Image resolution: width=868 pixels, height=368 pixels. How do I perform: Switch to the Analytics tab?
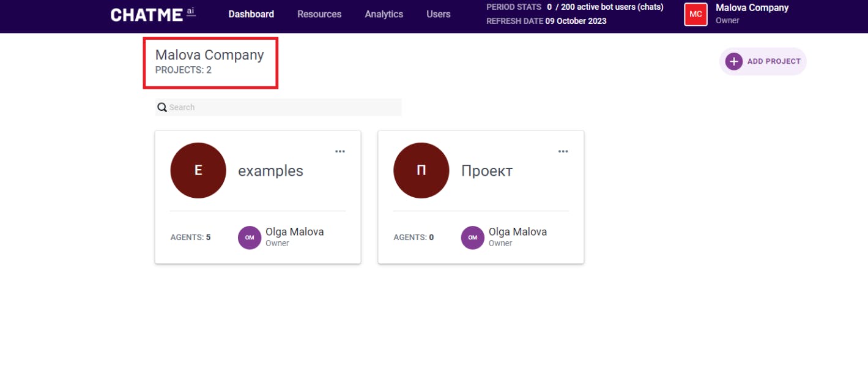tap(384, 14)
